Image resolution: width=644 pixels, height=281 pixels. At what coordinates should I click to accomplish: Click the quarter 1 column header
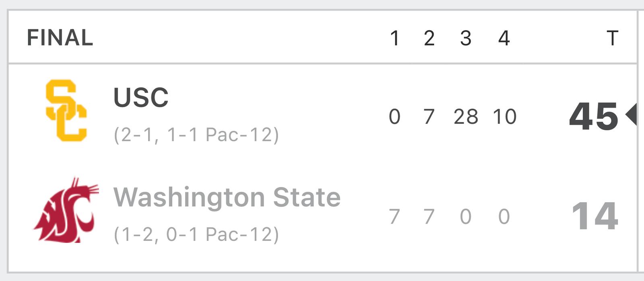(x=395, y=38)
